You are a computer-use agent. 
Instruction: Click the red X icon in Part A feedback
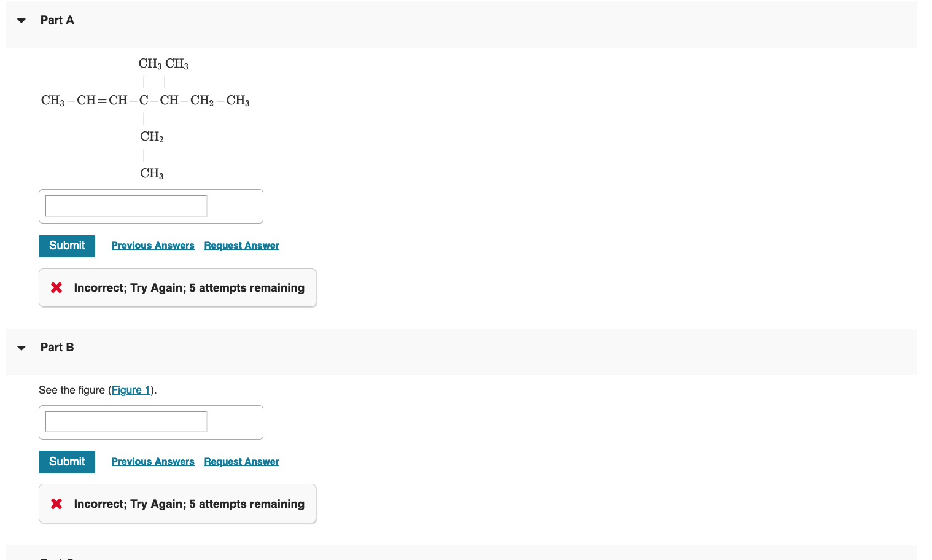tap(56, 287)
